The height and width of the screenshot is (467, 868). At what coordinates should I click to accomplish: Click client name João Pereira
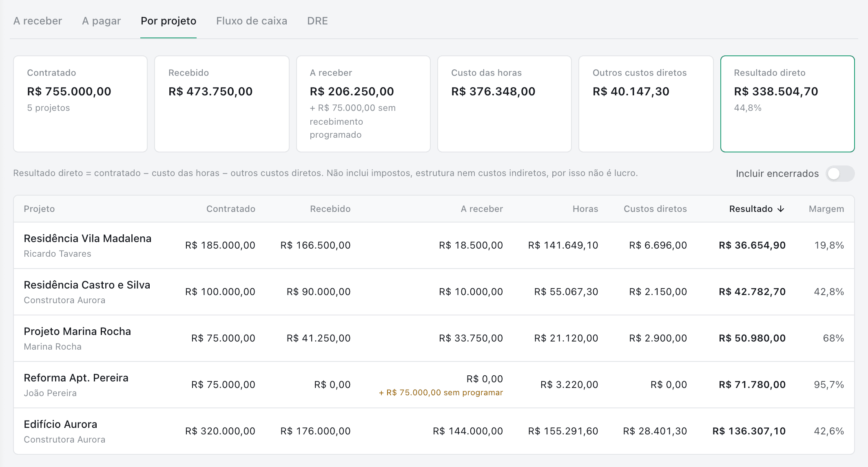pos(50,393)
